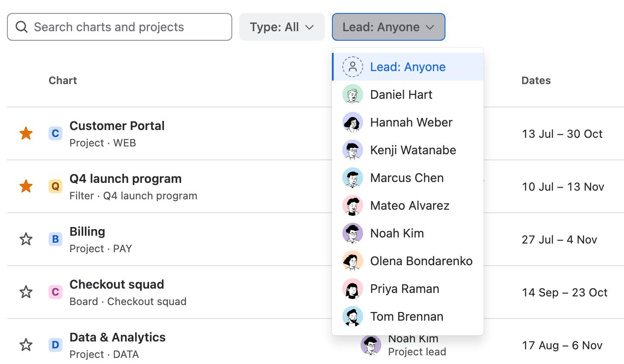Star the Checkout squad board
The image size is (624, 364).
26,292
